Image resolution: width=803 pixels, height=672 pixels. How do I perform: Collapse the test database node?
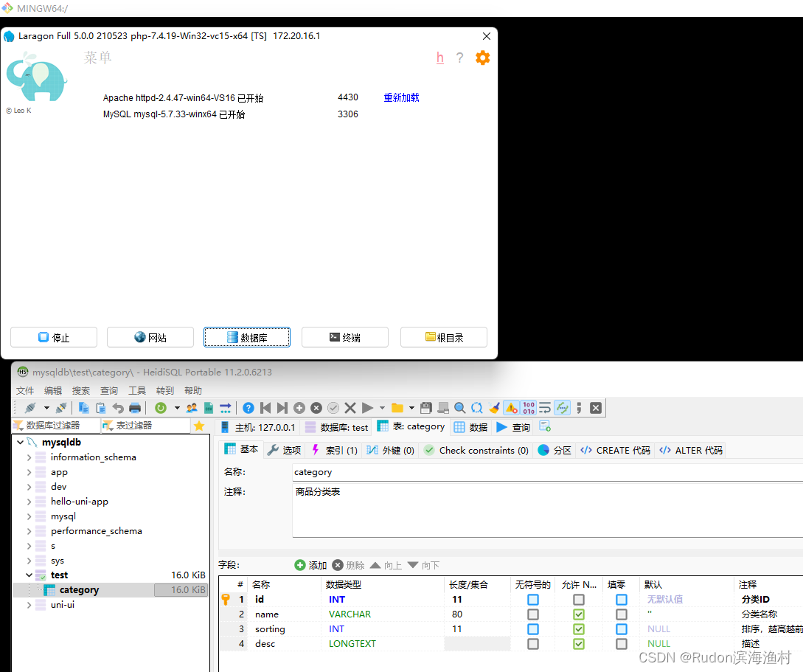pos(29,575)
